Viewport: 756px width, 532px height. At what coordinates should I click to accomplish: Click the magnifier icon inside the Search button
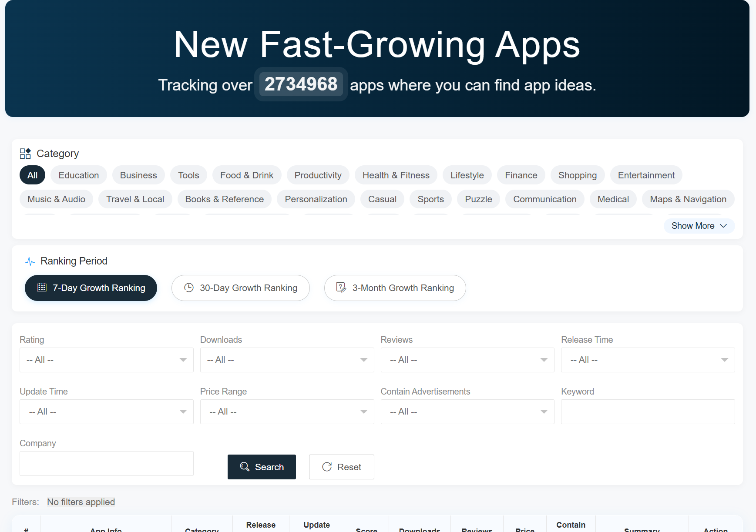[x=244, y=467]
